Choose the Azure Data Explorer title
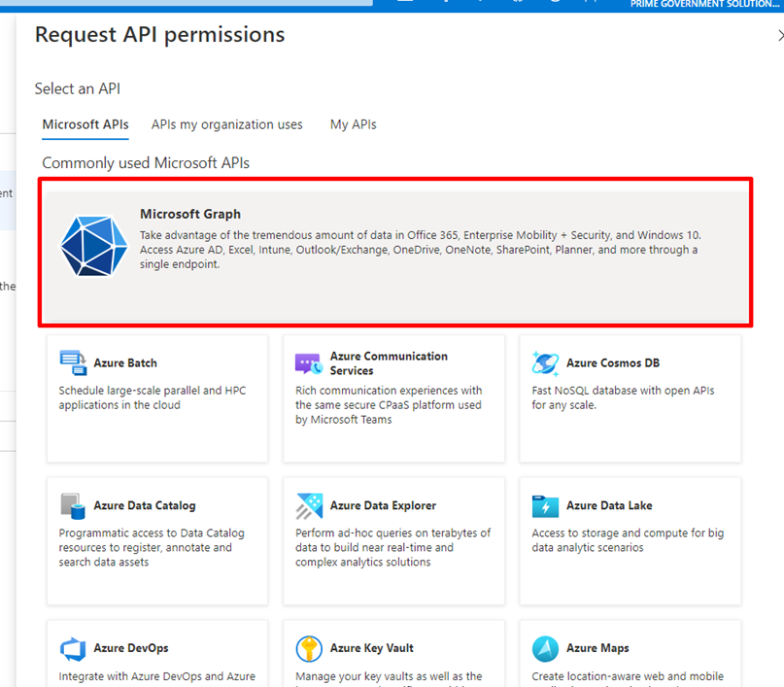Image resolution: width=784 pixels, height=687 pixels. pos(383,505)
